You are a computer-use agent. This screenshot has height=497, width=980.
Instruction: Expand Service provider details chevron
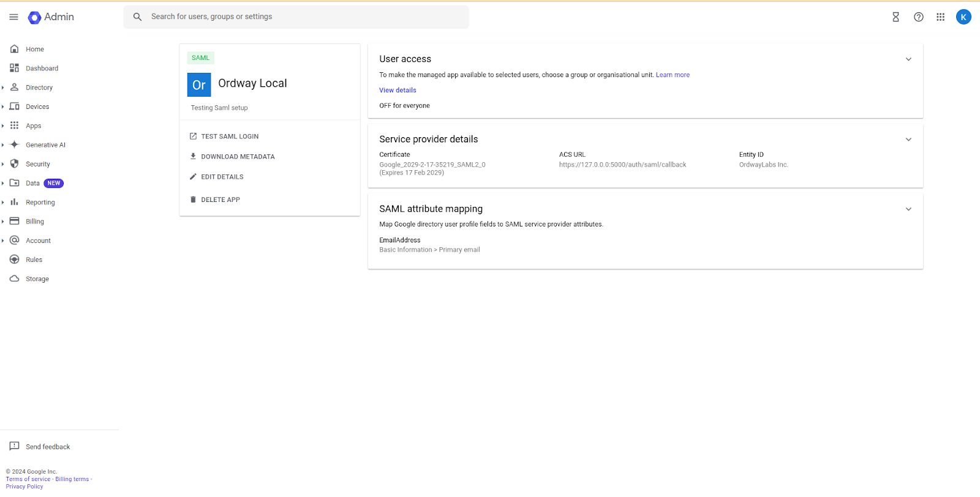(908, 140)
